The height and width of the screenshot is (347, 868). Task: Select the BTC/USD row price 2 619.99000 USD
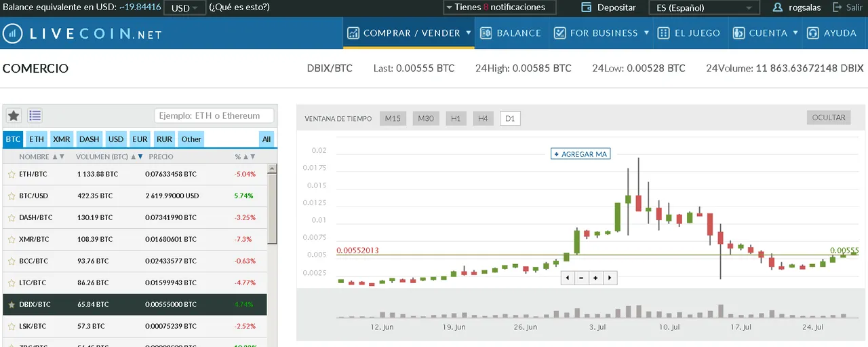click(x=171, y=196)
